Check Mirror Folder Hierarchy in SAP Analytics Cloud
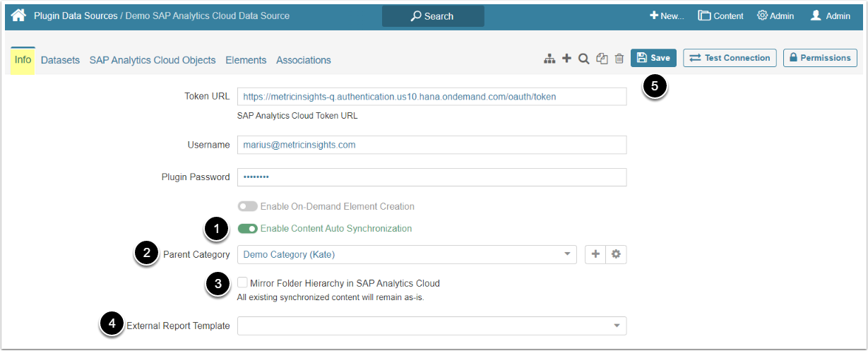The image size is (868, 351). tap(242, 283)
